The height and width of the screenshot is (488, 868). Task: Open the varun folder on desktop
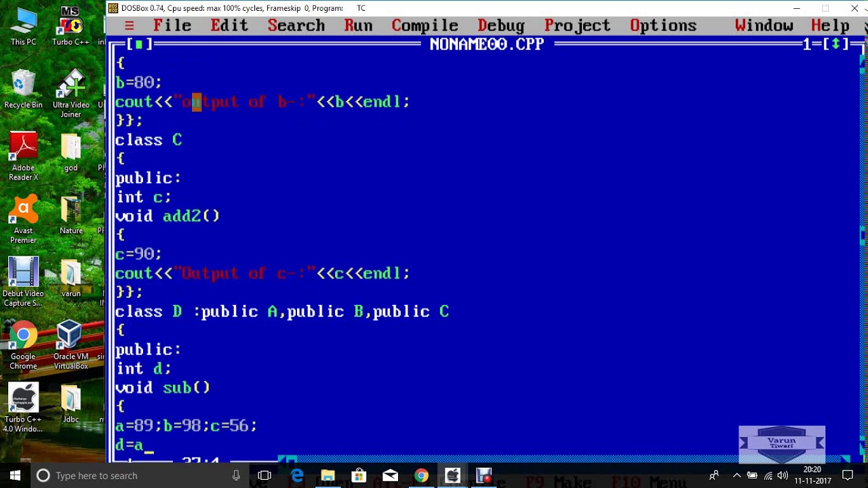click(x=71, y=279)
